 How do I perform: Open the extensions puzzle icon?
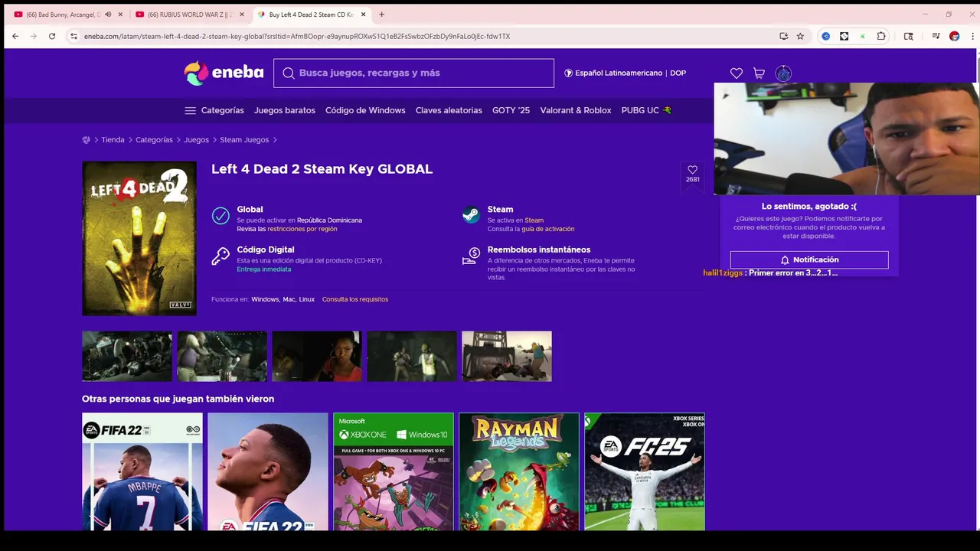[881, 36]
